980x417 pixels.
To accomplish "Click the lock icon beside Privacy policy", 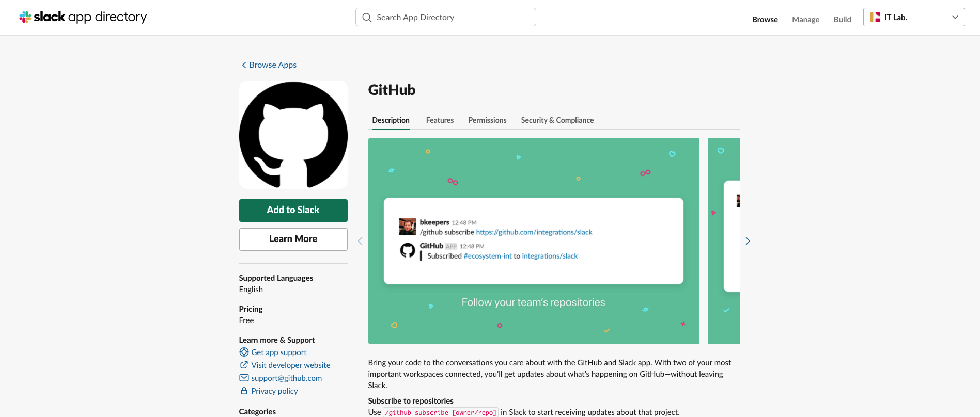I will 244,391.
